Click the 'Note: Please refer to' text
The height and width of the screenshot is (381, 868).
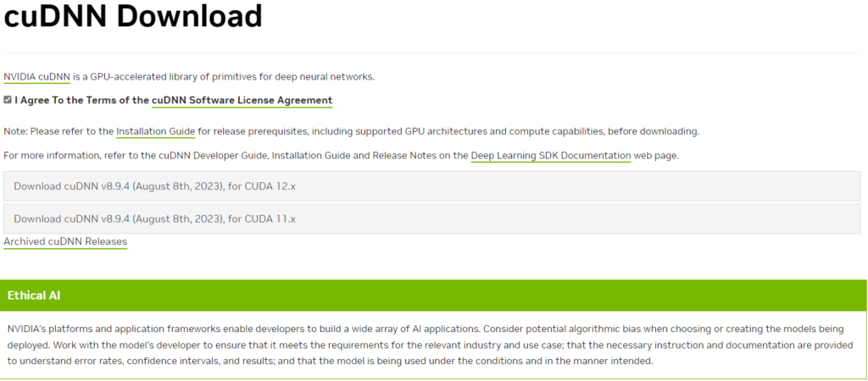click(58, 132)
